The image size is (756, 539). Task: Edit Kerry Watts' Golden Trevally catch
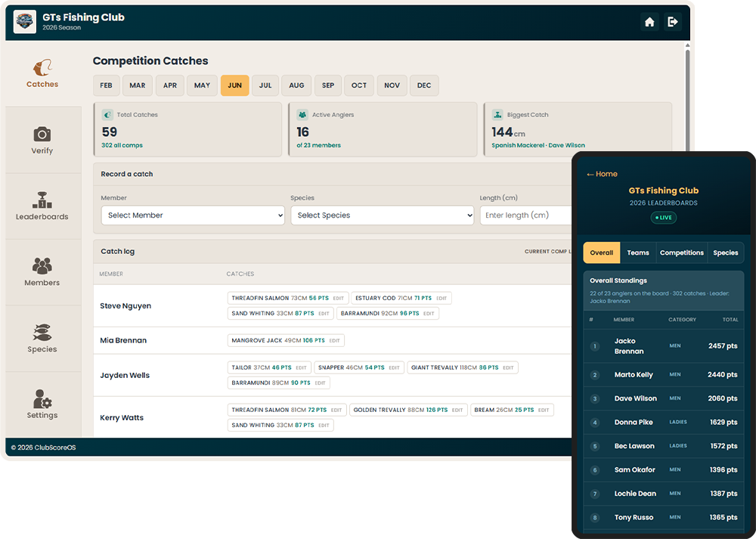point(457,410)
